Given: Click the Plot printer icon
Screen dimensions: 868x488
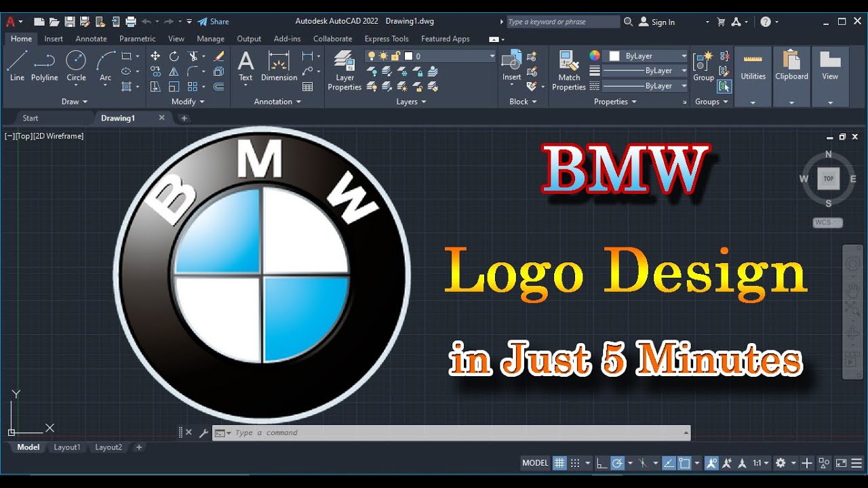Looking at the screenshot, I should (x=131, y=22).
